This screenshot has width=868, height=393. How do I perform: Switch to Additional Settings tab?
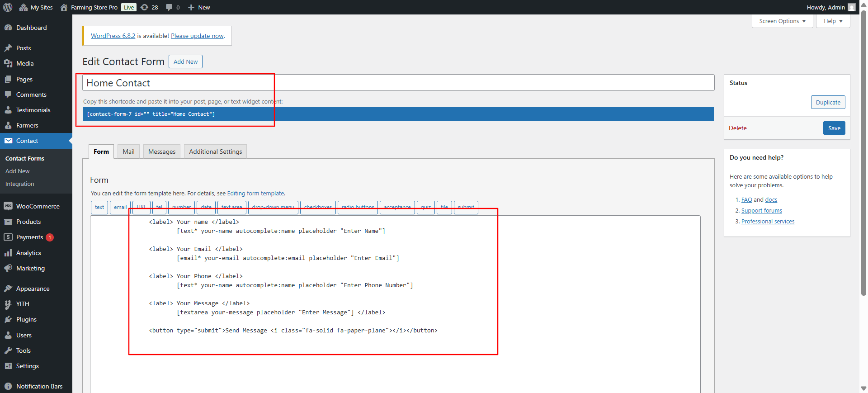pos(215,152)
